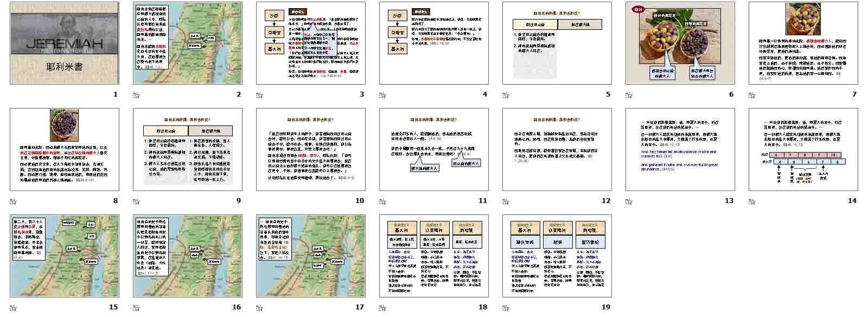Preview animation with star icon below slide 17
868x317 pixels.
[x=259, y=308]
